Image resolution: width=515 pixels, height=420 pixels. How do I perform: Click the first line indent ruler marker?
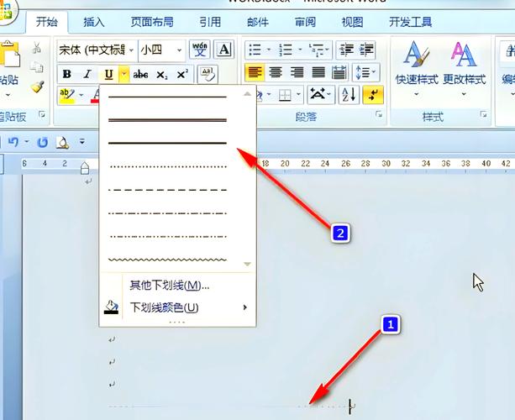click(x=85, y=165)
